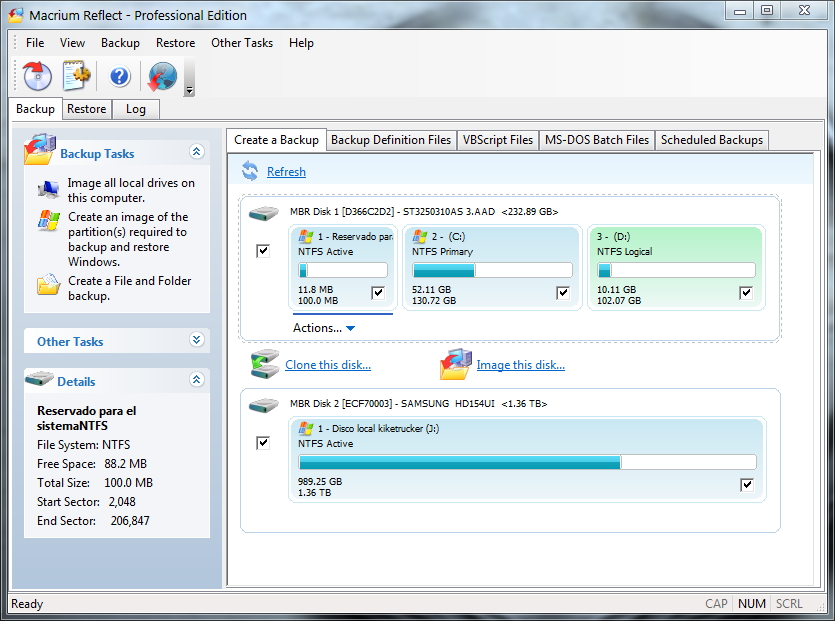The width and height of the screenshot is (835, 621).
Task: Click the Reservado partition usage bar
Action: pos(343,270)
